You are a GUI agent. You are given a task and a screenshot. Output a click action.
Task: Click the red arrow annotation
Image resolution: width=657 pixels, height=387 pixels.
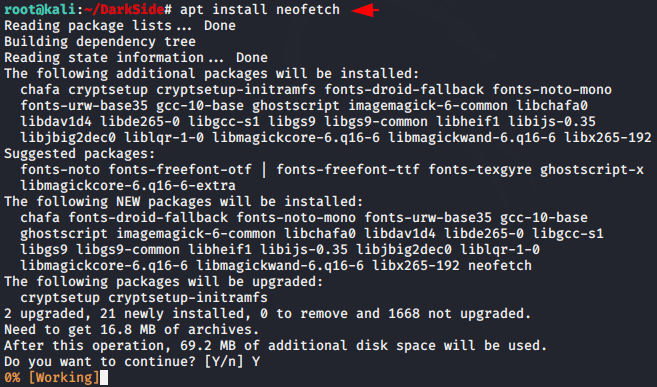pyautogui.click(x=365, y=10)
